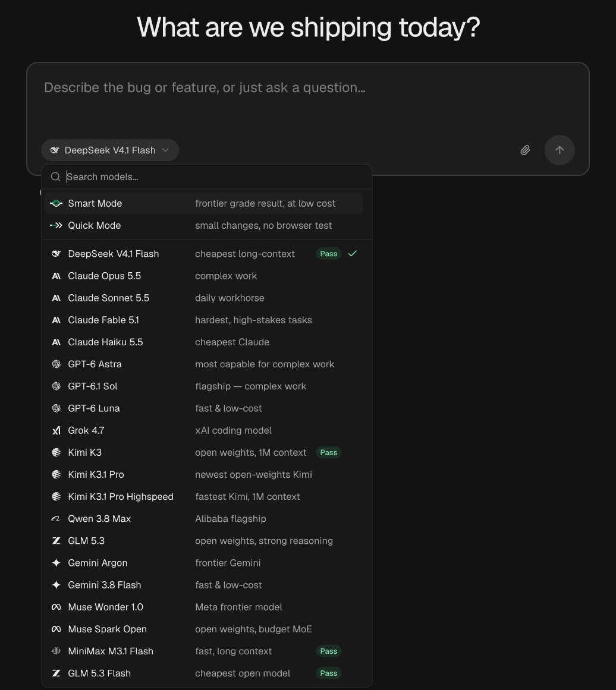Click the Meta icon beside Muse Wonder 1.0
Screen dimensions: 616x690
coord(56,607)
